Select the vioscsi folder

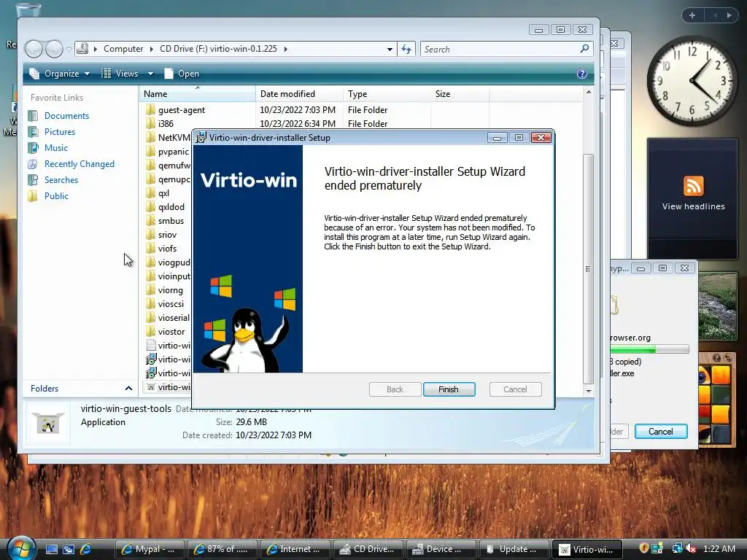[x=171, y=304]
